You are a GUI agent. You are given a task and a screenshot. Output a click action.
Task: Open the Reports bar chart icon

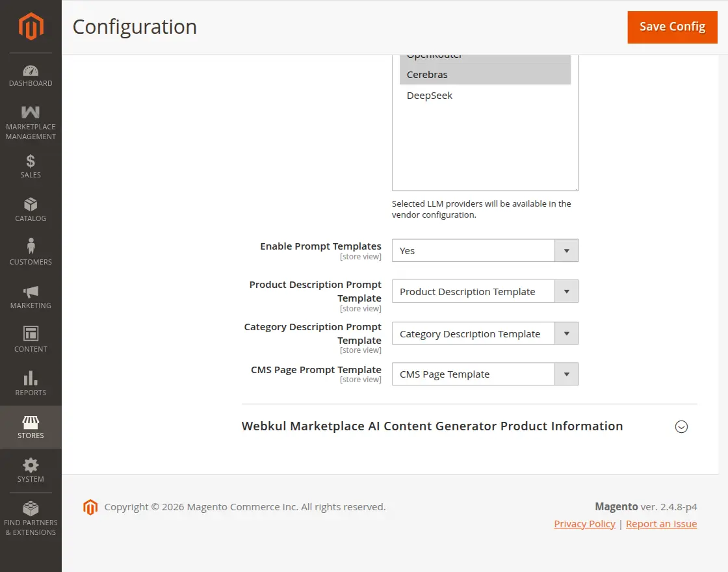pos(31,378)
